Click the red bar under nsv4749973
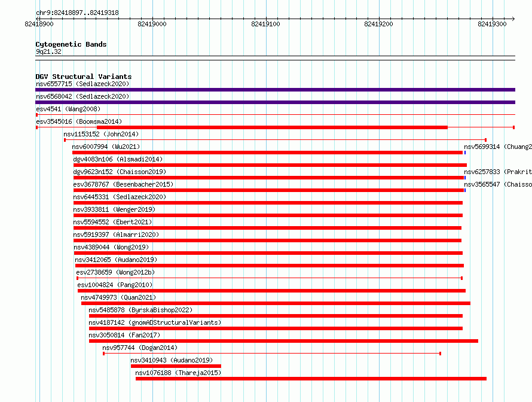 [x=276, y=303]
